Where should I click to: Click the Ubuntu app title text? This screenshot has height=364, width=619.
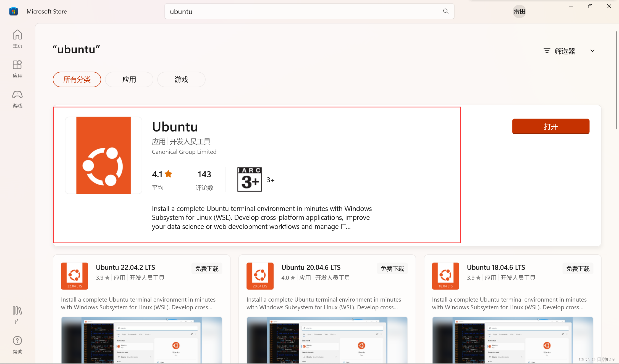click(x=175, y=127)
